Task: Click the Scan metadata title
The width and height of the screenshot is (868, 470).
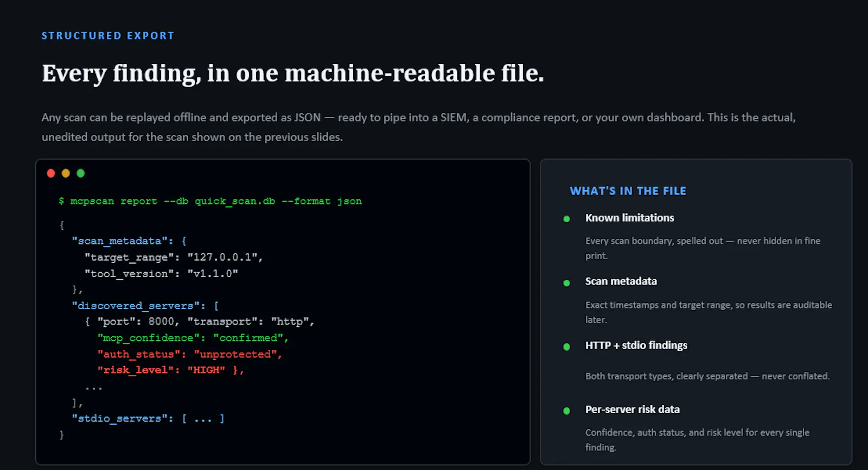Action: (621, 281)
